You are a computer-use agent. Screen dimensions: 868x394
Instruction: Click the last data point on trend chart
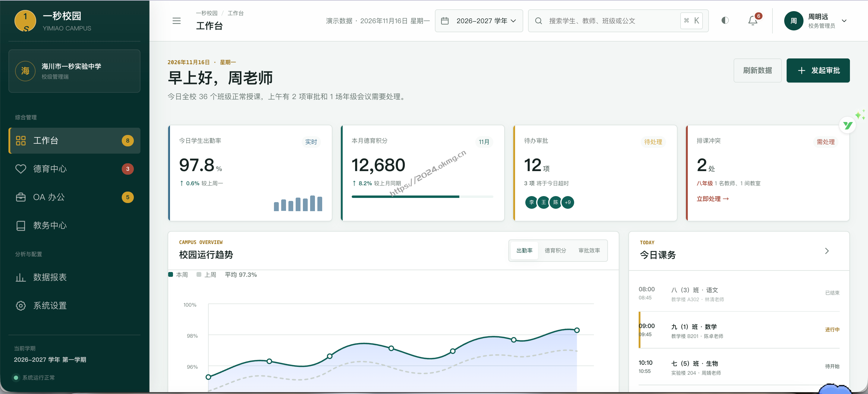point(577,330)
